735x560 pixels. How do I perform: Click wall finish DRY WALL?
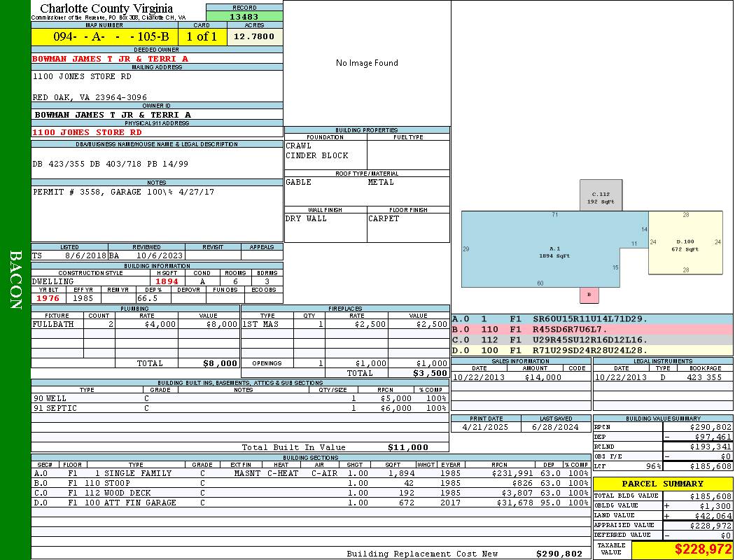pyautogui.click(x=306, y=218)
